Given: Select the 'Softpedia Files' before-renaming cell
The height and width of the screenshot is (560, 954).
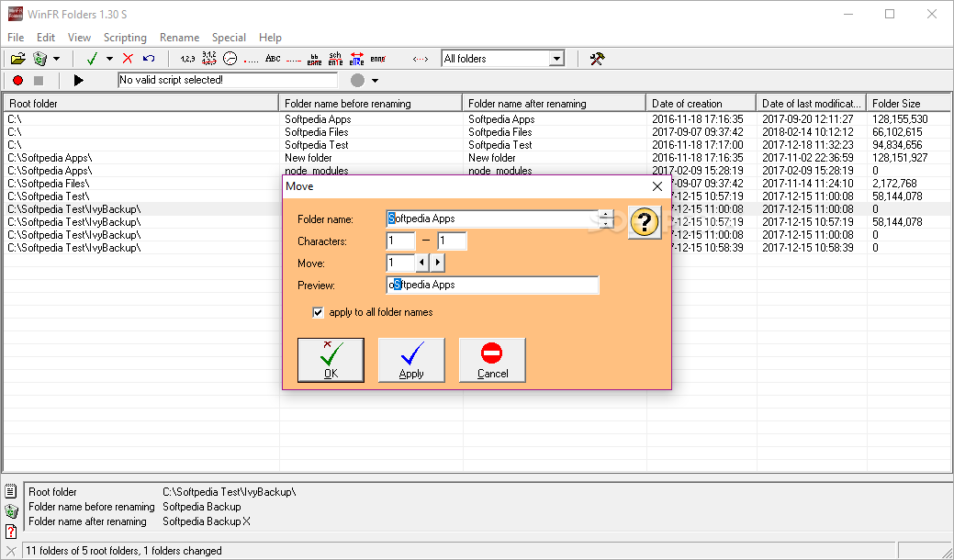Looking at the screenshot, I should click(x=317, y=132).
